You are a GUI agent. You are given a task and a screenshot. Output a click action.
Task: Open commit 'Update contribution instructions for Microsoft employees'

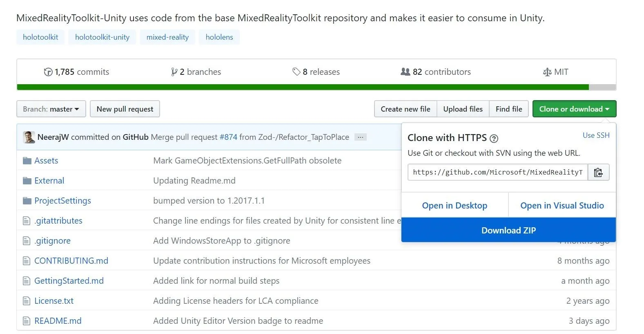coord(262,261)
